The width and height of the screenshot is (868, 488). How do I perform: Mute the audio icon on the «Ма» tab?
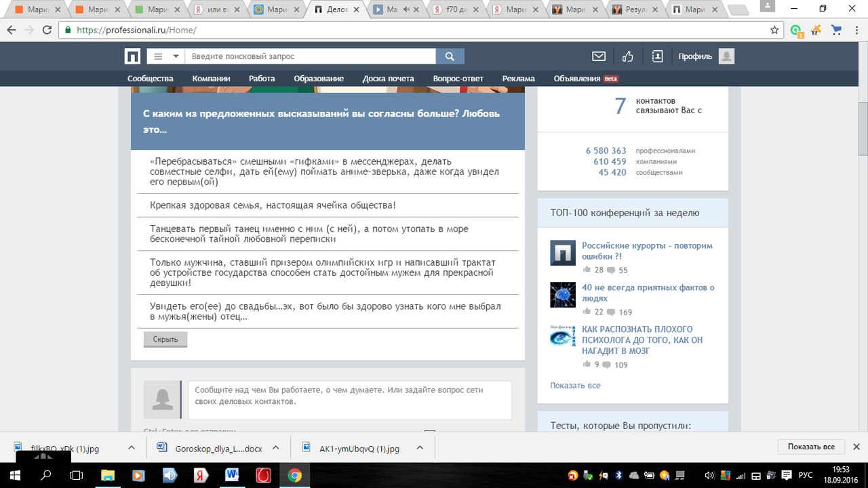tap(407, 9)
